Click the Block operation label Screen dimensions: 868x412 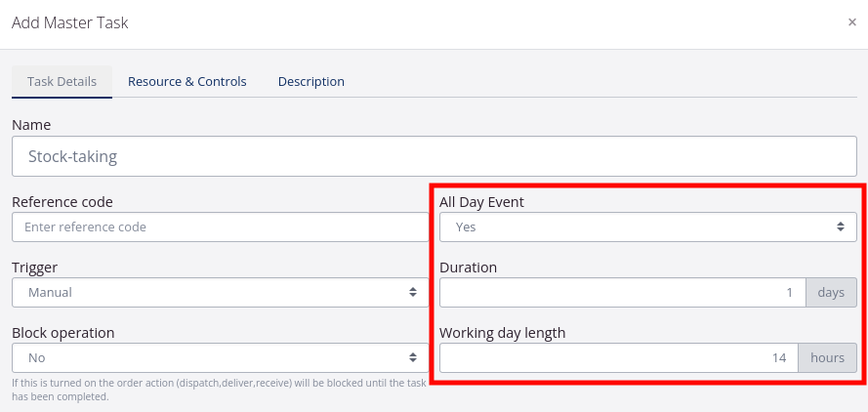[63, 333]
